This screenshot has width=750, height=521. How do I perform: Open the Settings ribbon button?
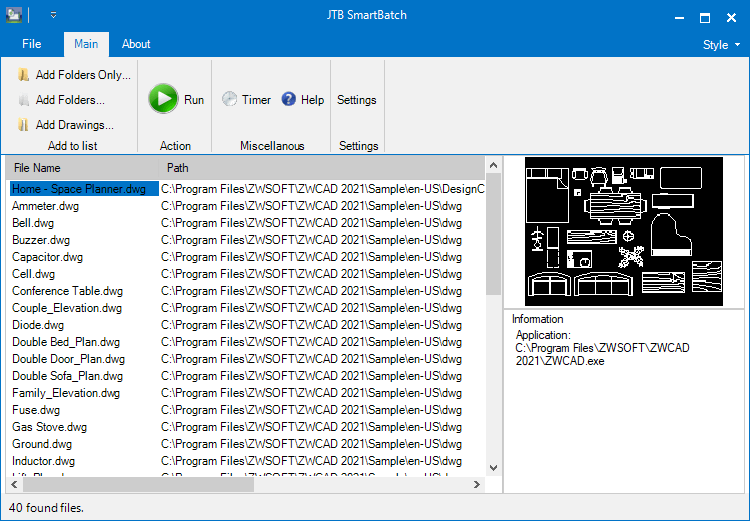(357, 100)
